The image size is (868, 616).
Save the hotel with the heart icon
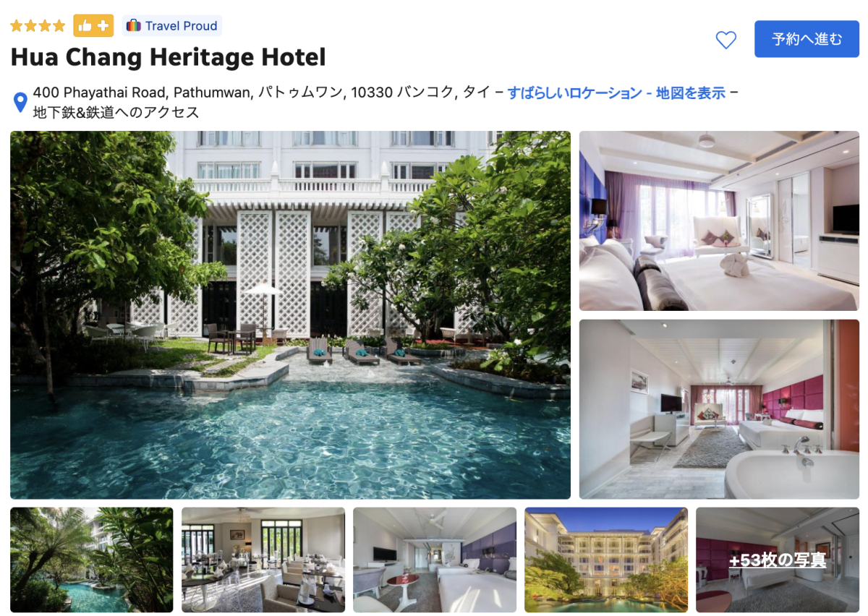[x=726, y=40]
